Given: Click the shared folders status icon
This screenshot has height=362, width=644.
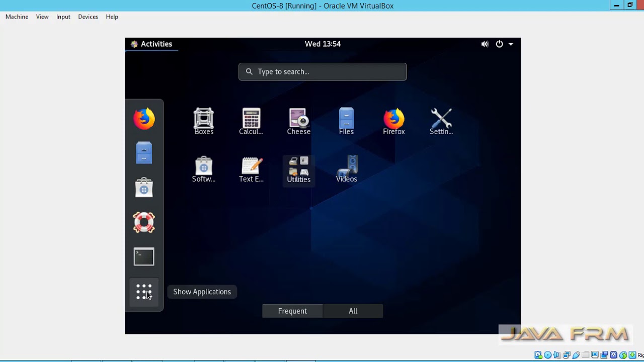Looking at the screenshot, I should [x=585, y=355].
